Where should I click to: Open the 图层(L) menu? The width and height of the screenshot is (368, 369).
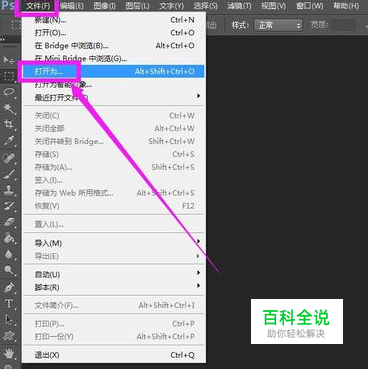(x=137, y=6)
